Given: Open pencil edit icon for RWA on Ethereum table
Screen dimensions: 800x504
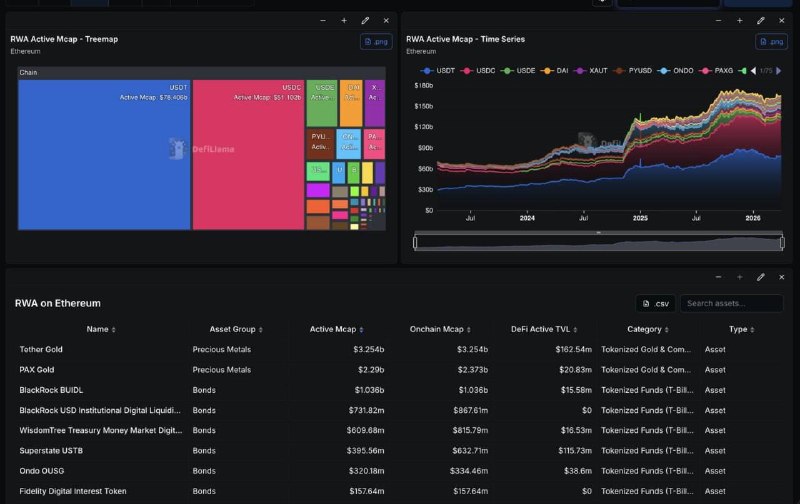Looking at the screenshot, I should (x=761, y=277).
